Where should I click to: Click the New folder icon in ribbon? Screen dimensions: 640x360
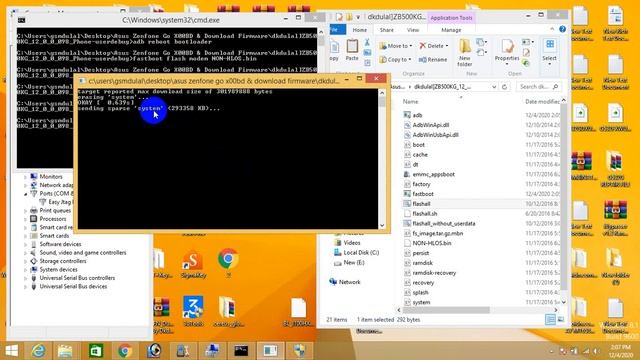coord(464,52)
